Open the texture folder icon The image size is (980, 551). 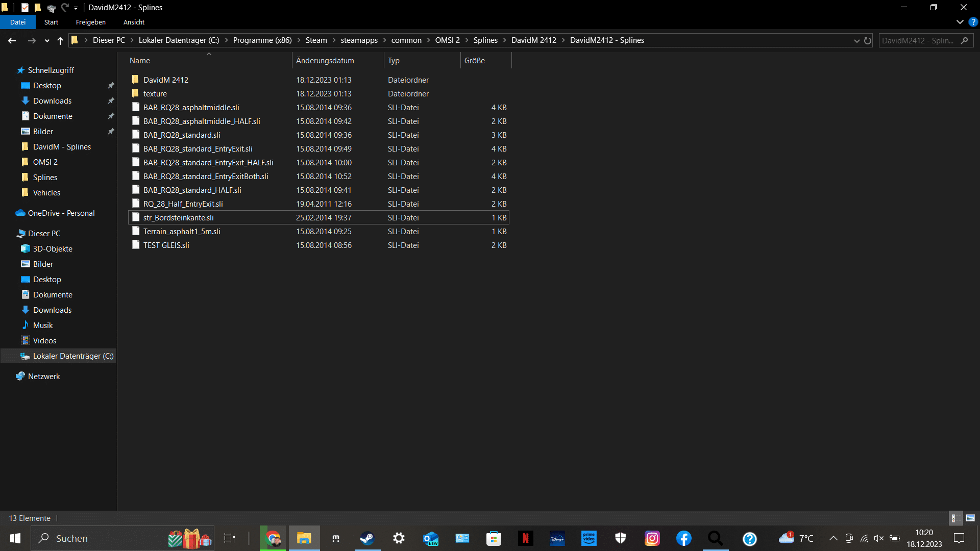click(135, 93)
